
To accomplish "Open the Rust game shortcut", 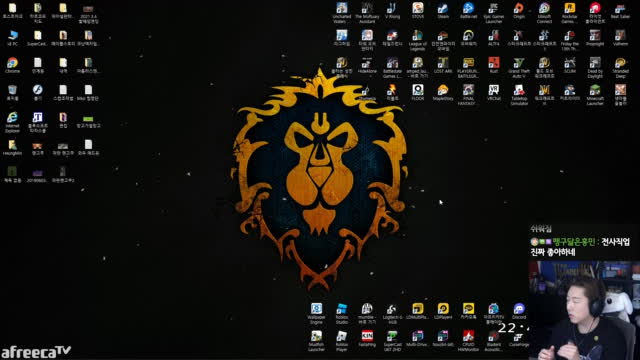I will 493,65.
